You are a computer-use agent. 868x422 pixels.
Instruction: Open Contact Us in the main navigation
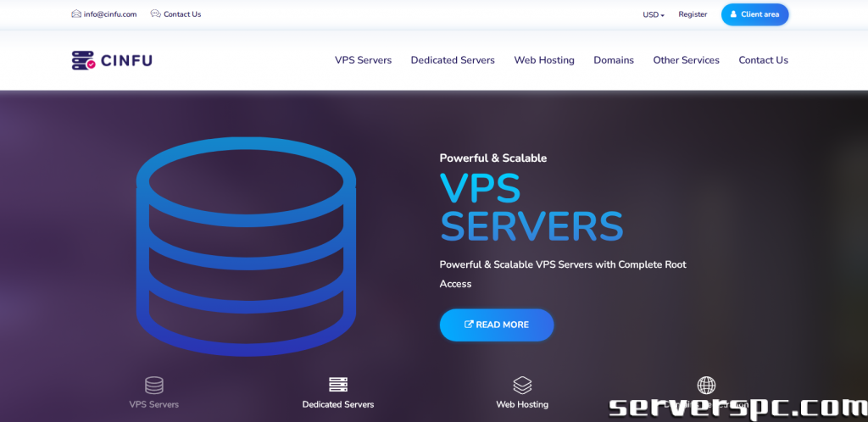point(763,60)
